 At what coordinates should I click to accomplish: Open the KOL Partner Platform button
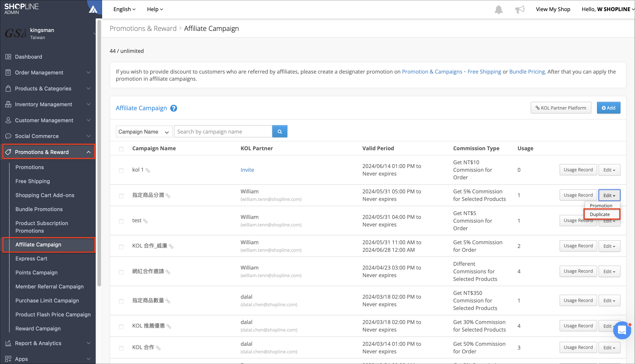[x=561, y=108]
